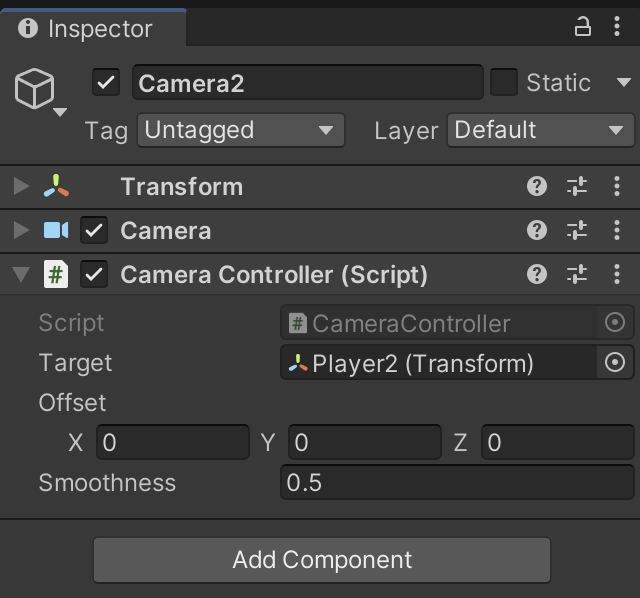Click the Smoothness value field
This screenshot has height=598, width=640.
[457, 483]
